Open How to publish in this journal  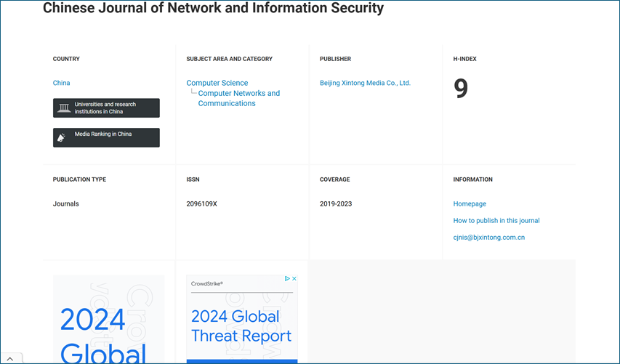pos(496,221)
